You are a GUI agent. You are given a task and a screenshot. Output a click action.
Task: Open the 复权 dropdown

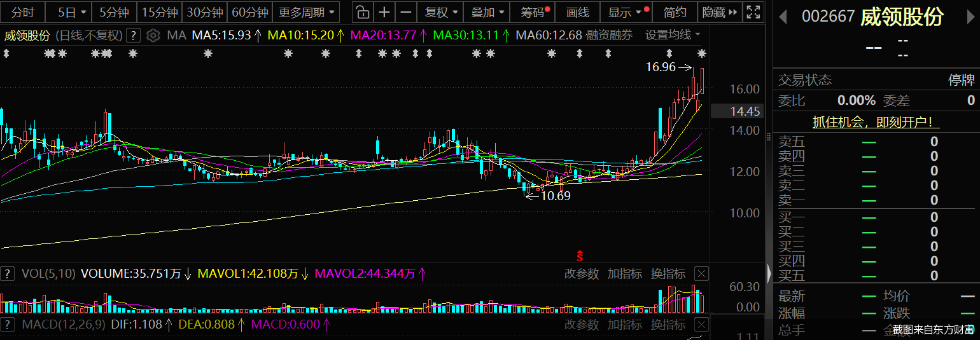click(440, 12)
